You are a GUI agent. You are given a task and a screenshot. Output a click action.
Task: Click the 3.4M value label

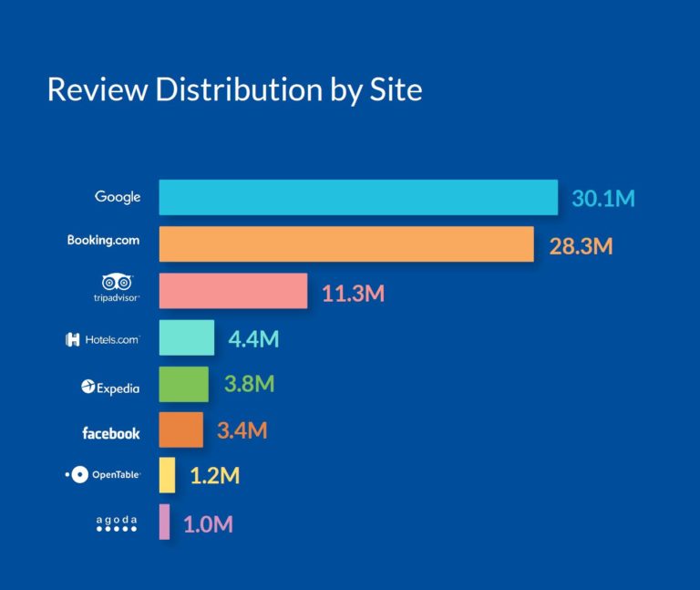[242, 430]
